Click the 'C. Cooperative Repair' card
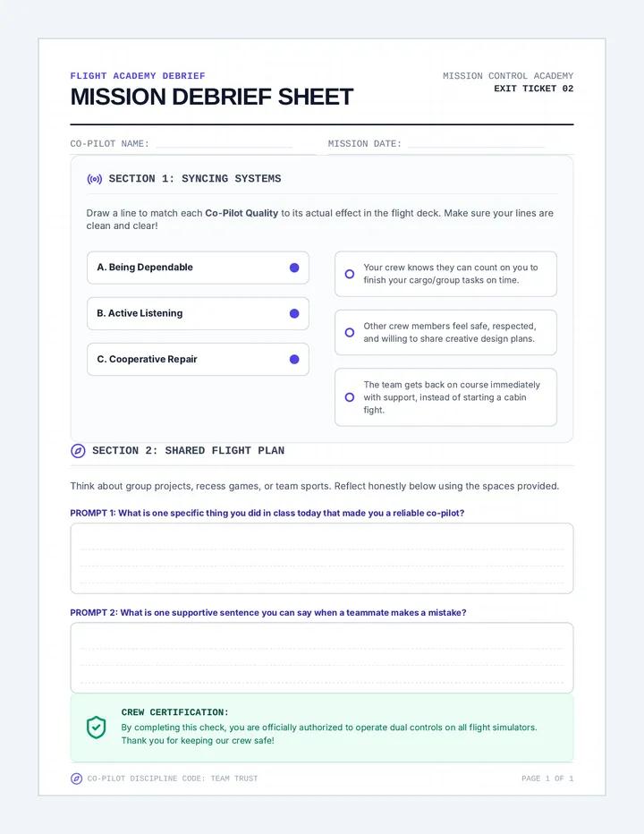The image size is (644, 834). point(198,360)
